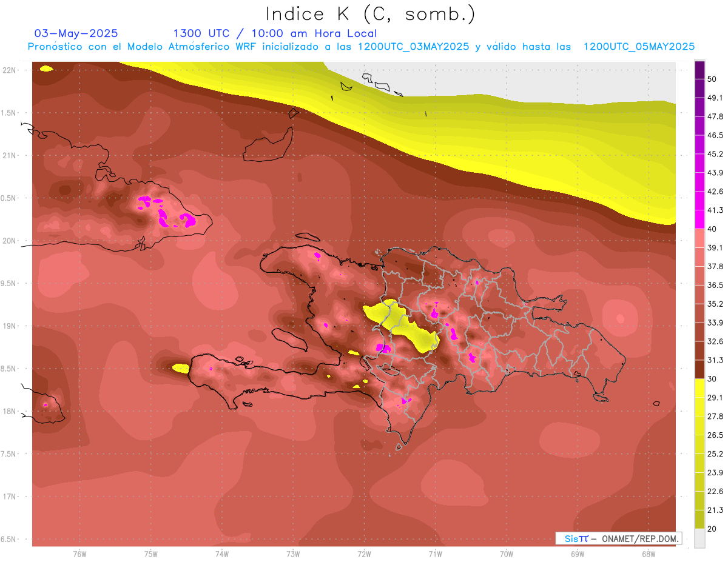Click the "22N" latitude label
Image resolution: width=728 pixels, height=562 pixels.
pos(10,70)
